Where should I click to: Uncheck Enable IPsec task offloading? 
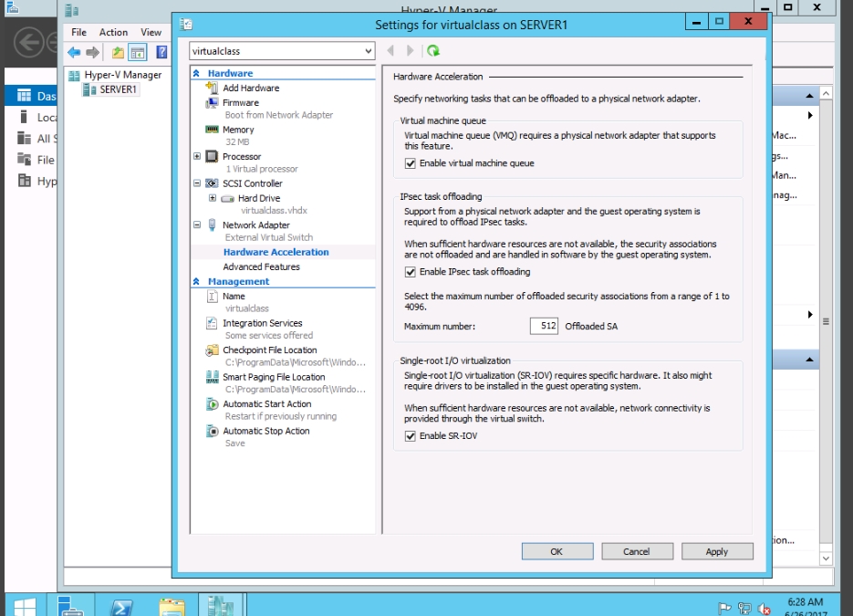tap(411, 272)
